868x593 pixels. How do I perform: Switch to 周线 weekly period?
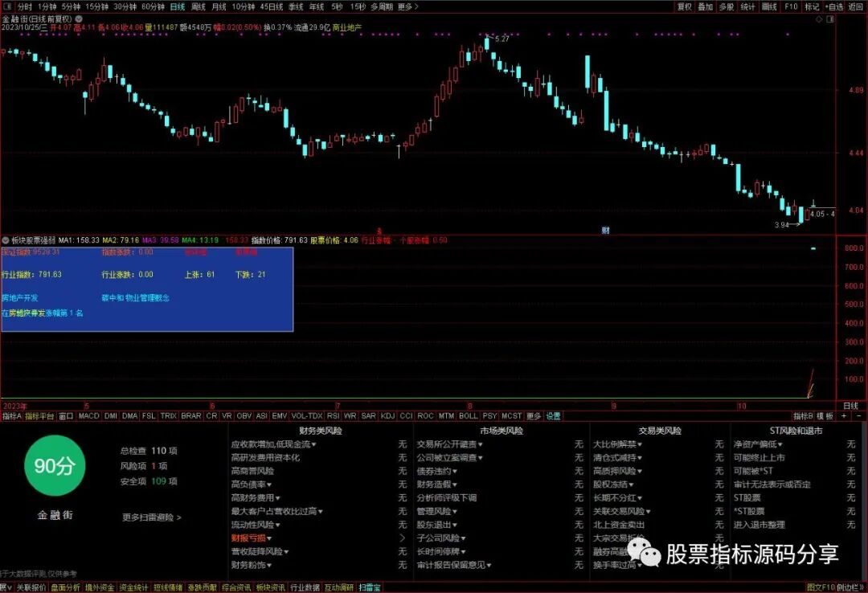coord(199,6)
